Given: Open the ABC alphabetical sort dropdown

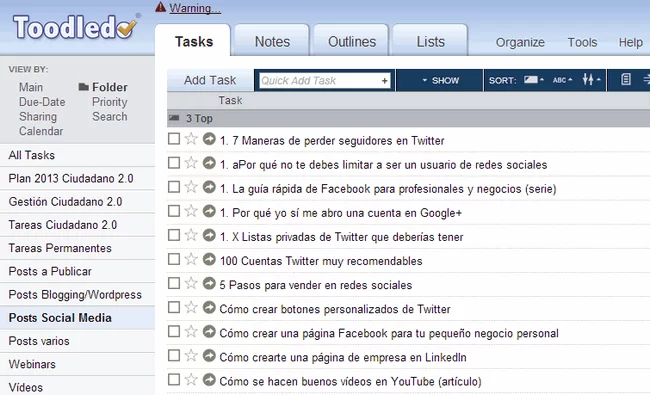Looking at the screenshot, I should click(563, 80).
